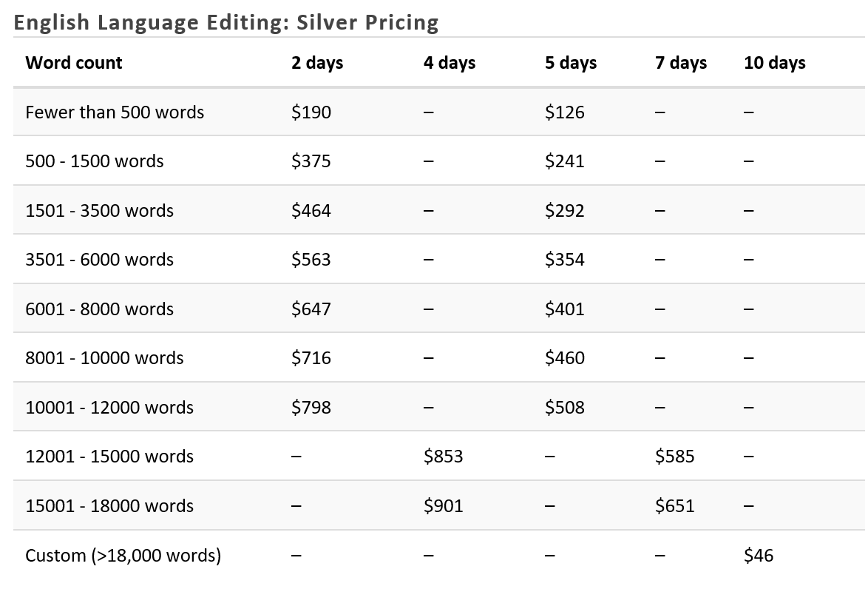
Task: Click the '4 days' column header
Action: [x=450, y=63]
